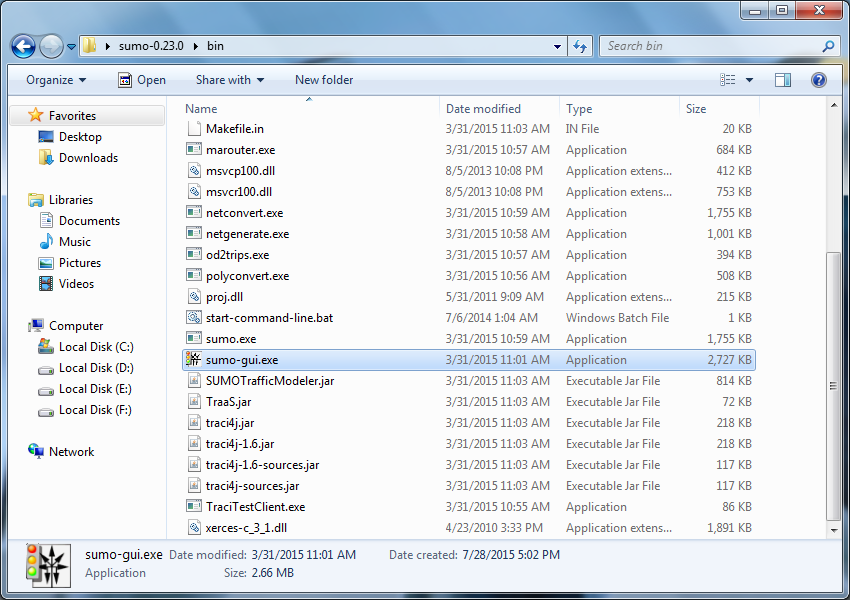Screen dimensions: 850x600
Task: Open the address bar history dropdown
Action: tap(558, 46)
